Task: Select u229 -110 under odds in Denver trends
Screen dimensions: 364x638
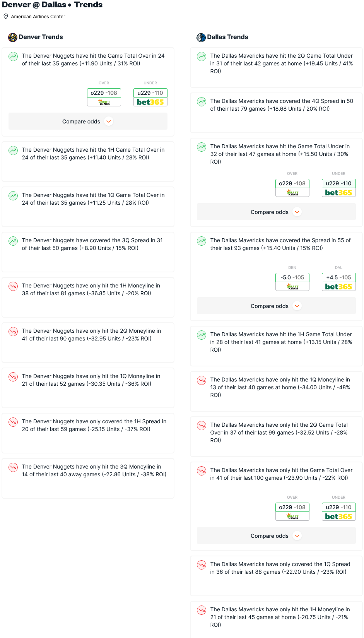Action: point(150,93)
